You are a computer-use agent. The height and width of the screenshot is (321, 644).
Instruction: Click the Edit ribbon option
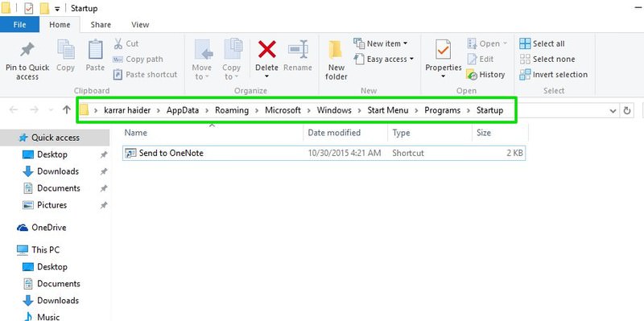pos(481,59)
